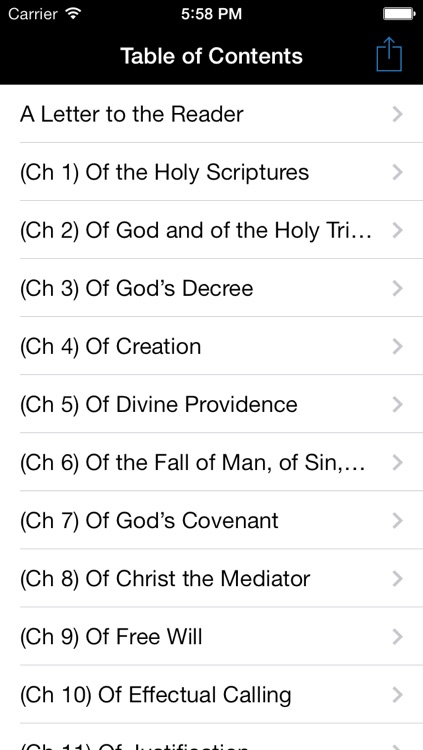The width and height of the screenshot is (423, 750).
Task: Tap the share icon in the header
Action: [x=389, y=55]
